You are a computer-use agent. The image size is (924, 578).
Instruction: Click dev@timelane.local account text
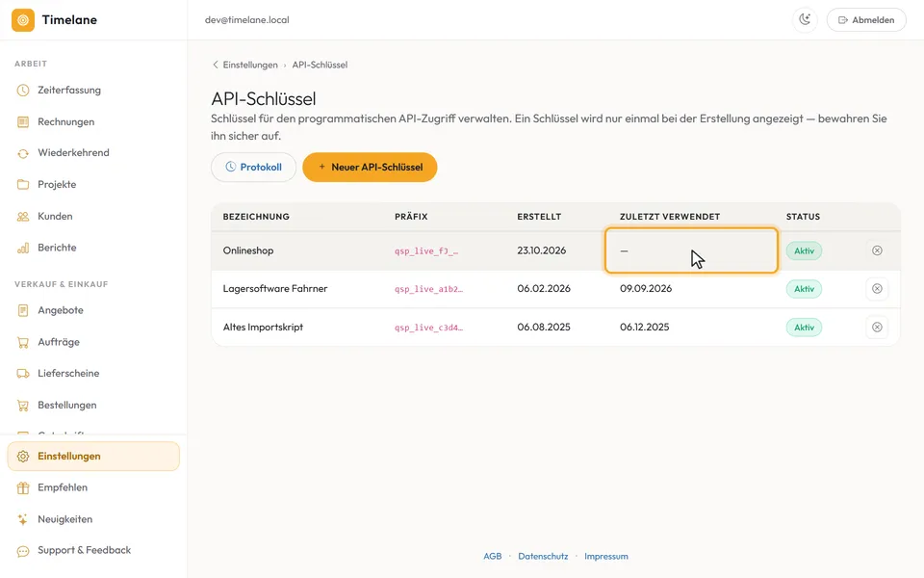tap(247, 20)
